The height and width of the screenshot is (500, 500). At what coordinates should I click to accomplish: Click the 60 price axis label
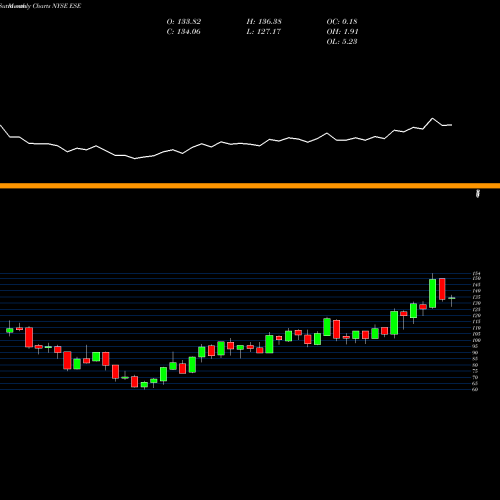(475, 389)
